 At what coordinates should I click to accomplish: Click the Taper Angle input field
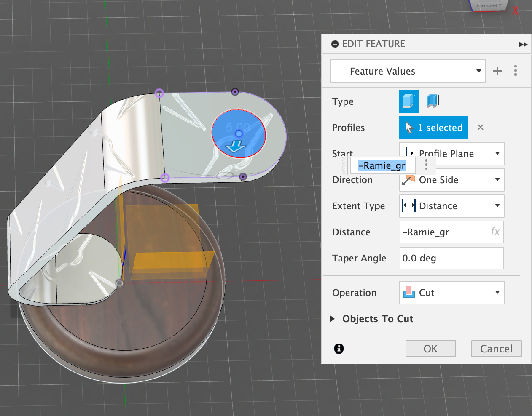(x=451, y=258)
